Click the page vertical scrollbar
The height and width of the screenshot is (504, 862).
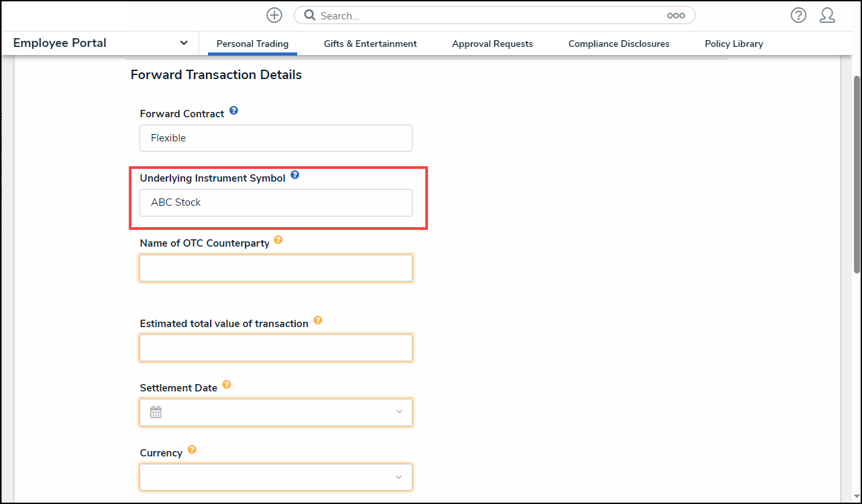click(x=857, y=174)
